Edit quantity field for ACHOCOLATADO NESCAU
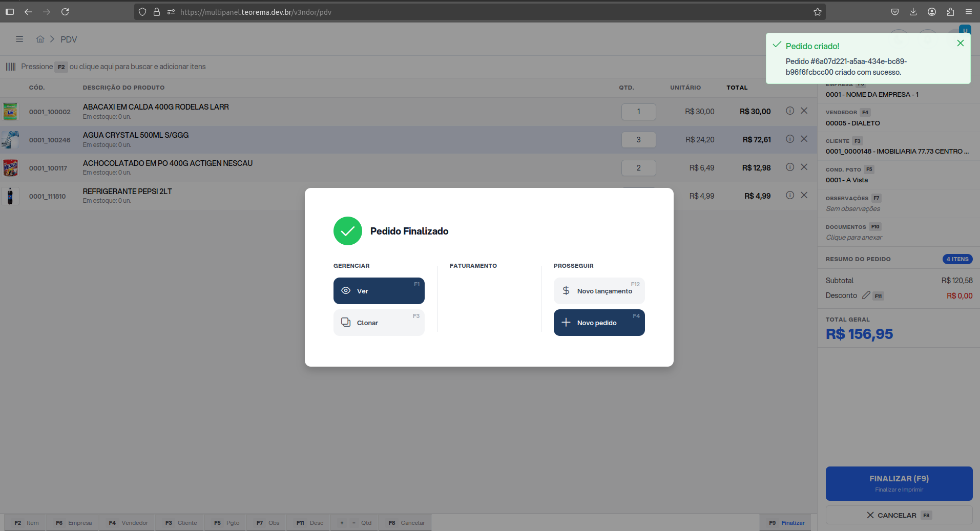 pyautogui.click(x=638, y=168)
